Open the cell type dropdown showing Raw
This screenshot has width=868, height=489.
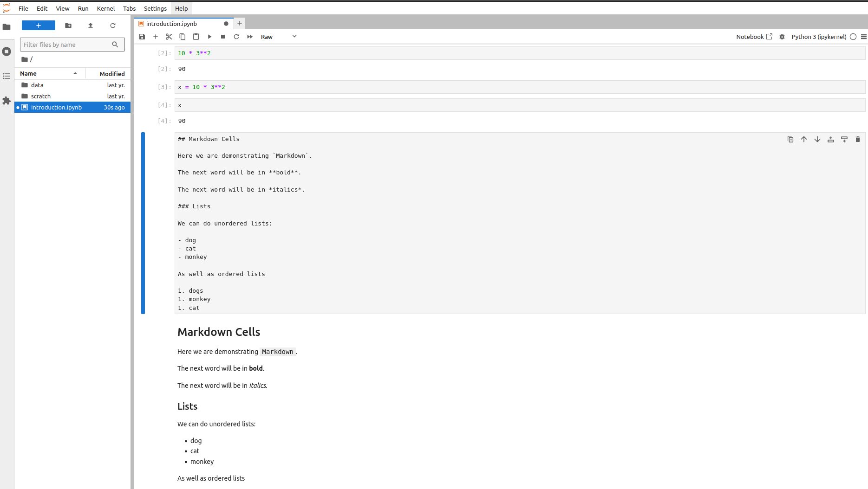point(279,37)
